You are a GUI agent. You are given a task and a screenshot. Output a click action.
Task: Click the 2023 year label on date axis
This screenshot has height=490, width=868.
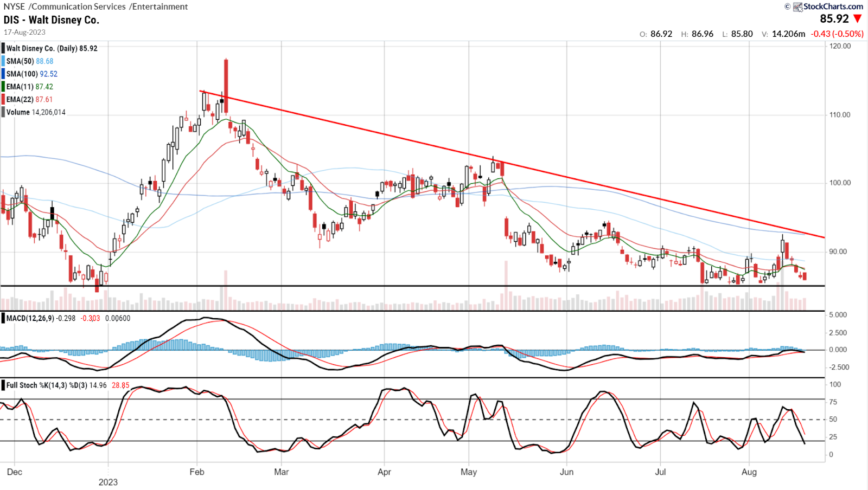click(x=108, y=482)
